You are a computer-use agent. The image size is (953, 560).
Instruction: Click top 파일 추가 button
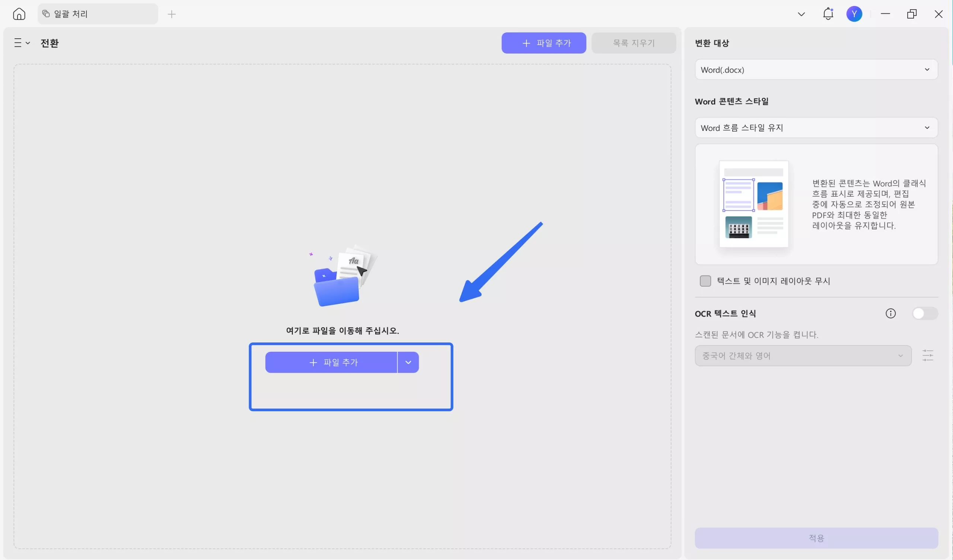tap(544, 43)
